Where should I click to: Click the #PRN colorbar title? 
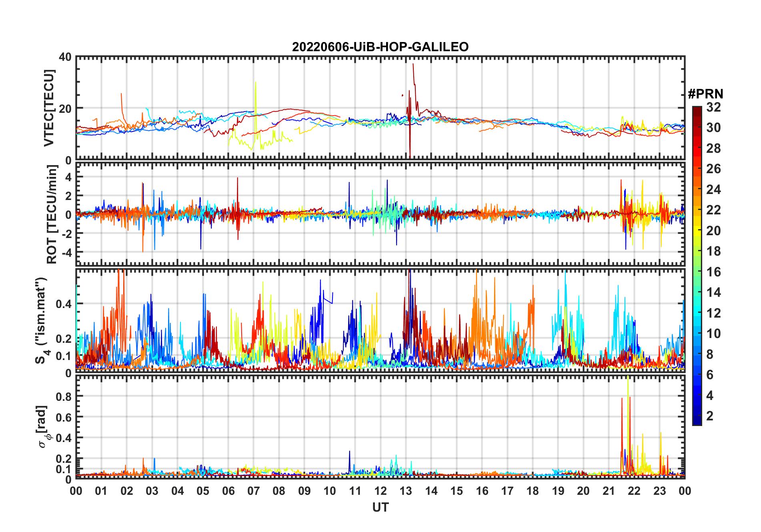point(705,94)
